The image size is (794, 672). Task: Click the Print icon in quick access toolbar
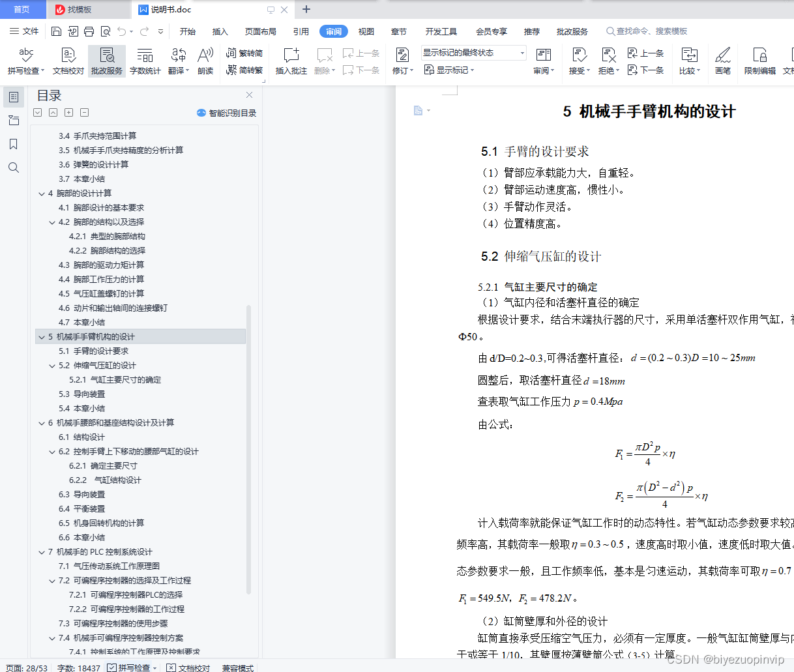click(89, 31)
